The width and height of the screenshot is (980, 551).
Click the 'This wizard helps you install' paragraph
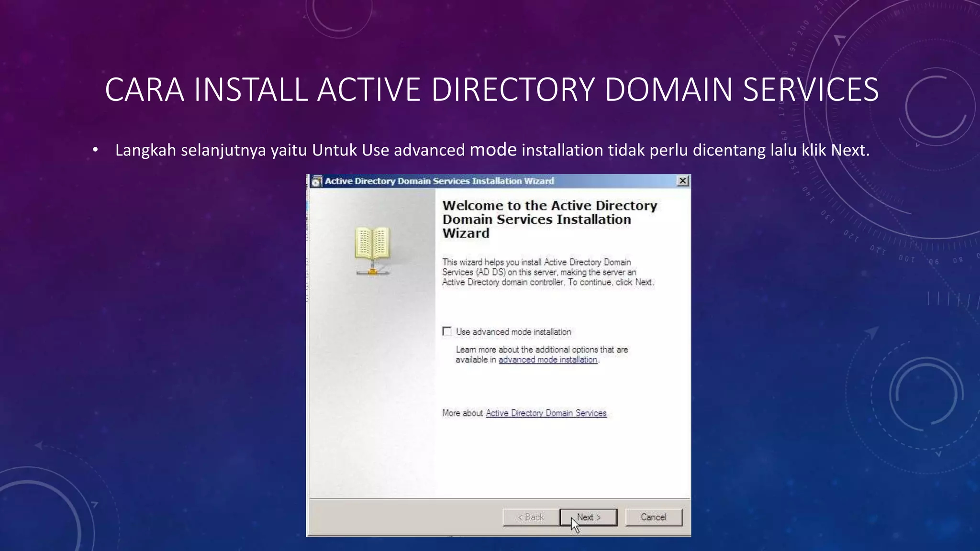(548, 272)
